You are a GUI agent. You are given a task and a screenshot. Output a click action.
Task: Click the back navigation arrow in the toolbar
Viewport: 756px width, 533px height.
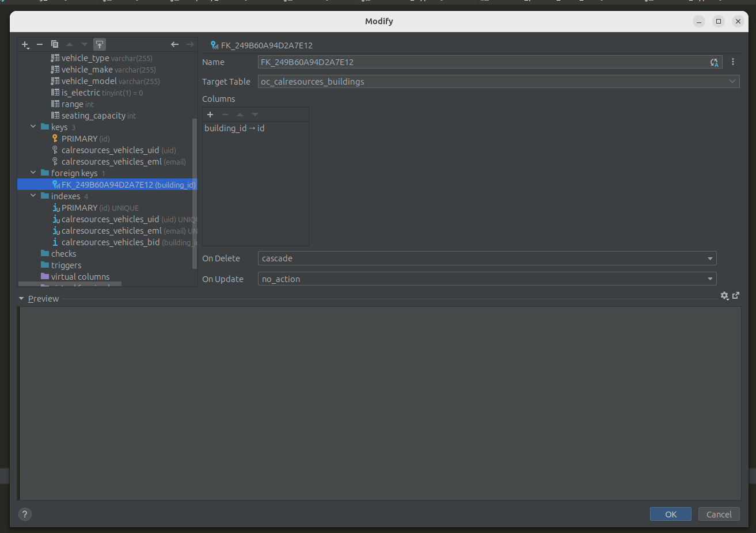click(174, 44)
